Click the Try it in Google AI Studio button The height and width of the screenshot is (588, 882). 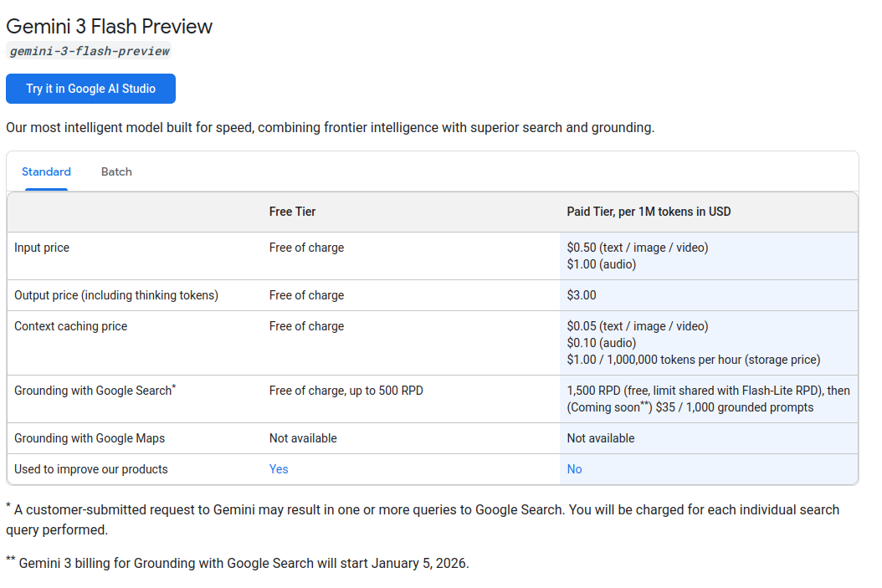click(90, 89)
